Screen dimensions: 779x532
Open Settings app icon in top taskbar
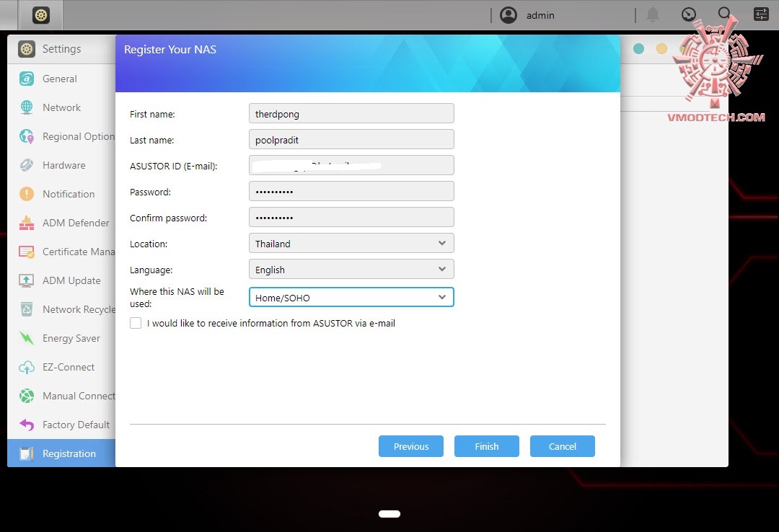pos(40,15)
